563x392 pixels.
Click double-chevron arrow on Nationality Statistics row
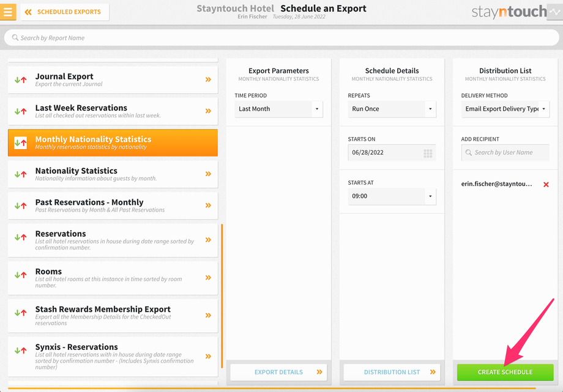208,174
